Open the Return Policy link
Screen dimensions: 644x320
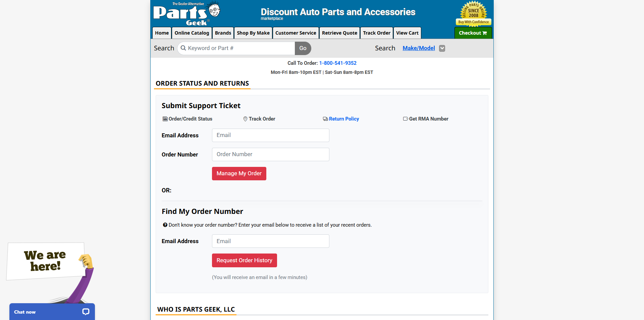[344, 119]
